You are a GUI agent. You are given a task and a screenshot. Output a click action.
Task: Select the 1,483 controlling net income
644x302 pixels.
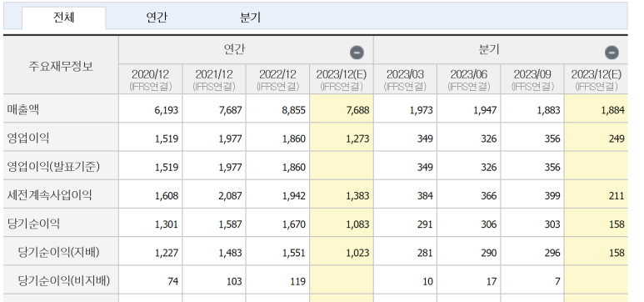click(231, 253)
